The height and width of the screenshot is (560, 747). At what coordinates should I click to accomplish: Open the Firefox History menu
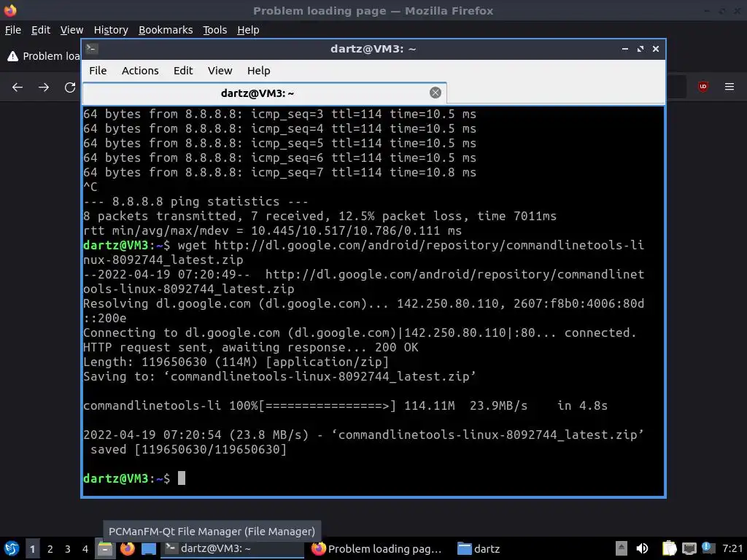[111, 30]
